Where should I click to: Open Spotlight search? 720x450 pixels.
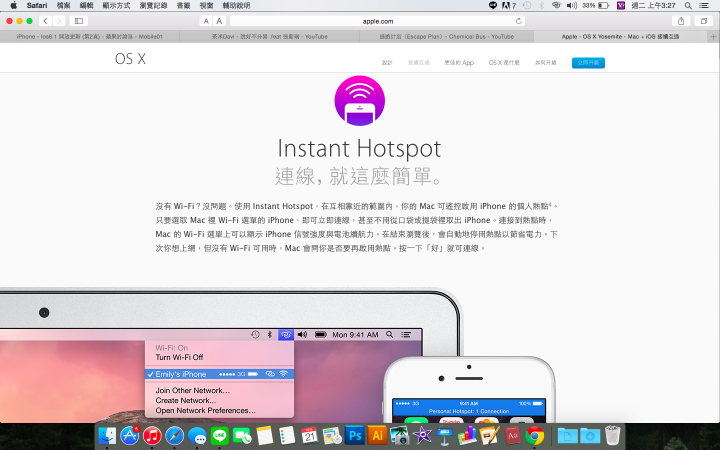click(688, 6)
